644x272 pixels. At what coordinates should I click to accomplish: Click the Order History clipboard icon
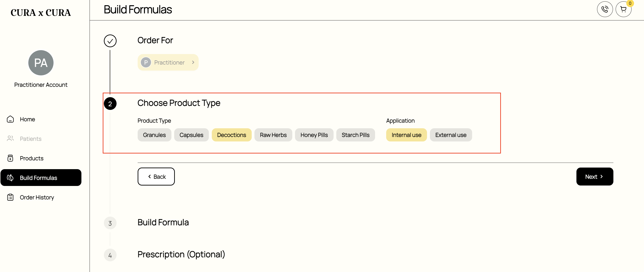10,197
